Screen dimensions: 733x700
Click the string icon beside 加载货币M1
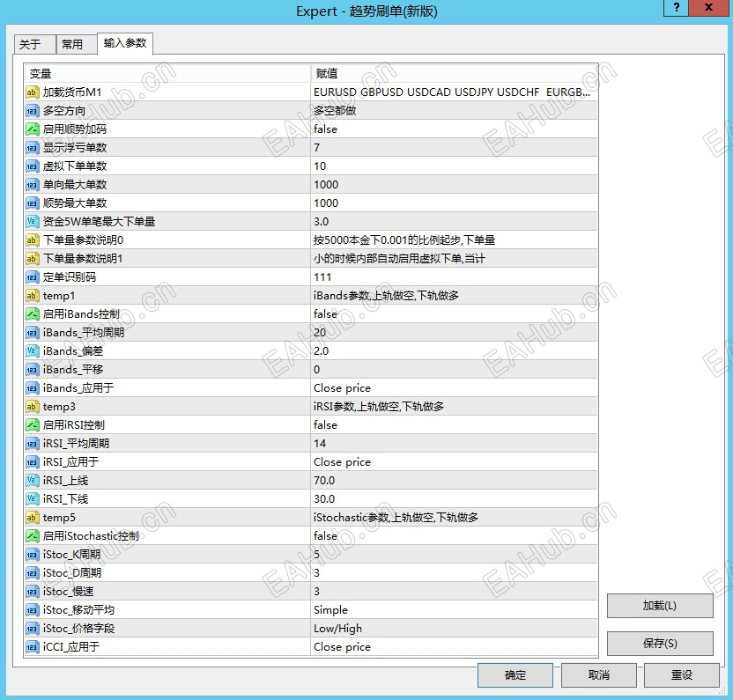[x=32, y=92]
